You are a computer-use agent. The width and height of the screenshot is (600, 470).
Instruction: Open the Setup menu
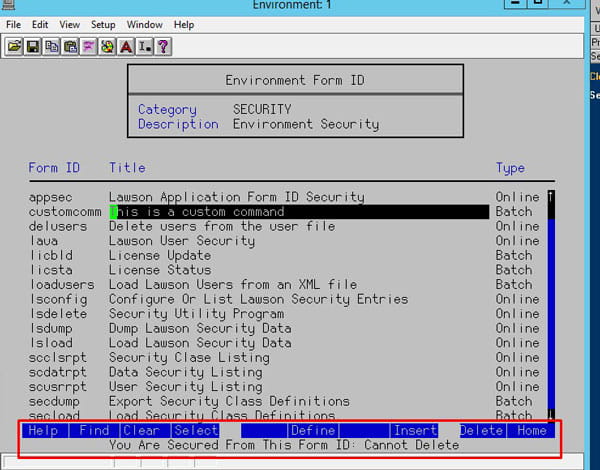(x=103, y=25)
